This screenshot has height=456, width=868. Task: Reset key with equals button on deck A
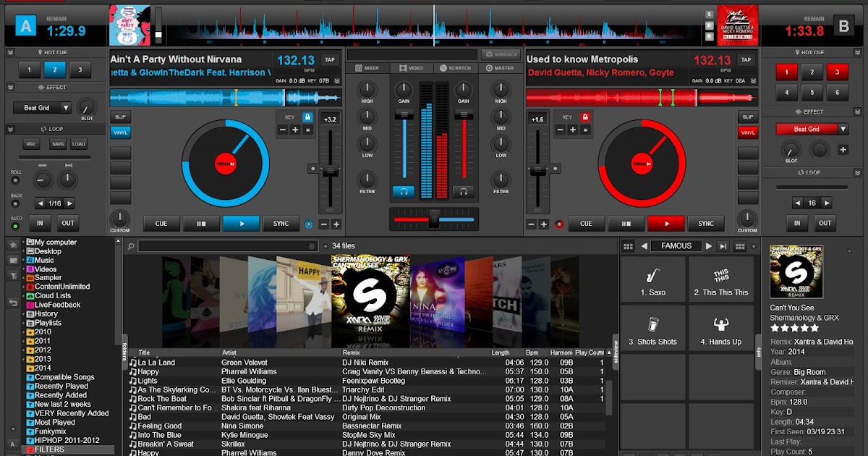pos(307,130)
